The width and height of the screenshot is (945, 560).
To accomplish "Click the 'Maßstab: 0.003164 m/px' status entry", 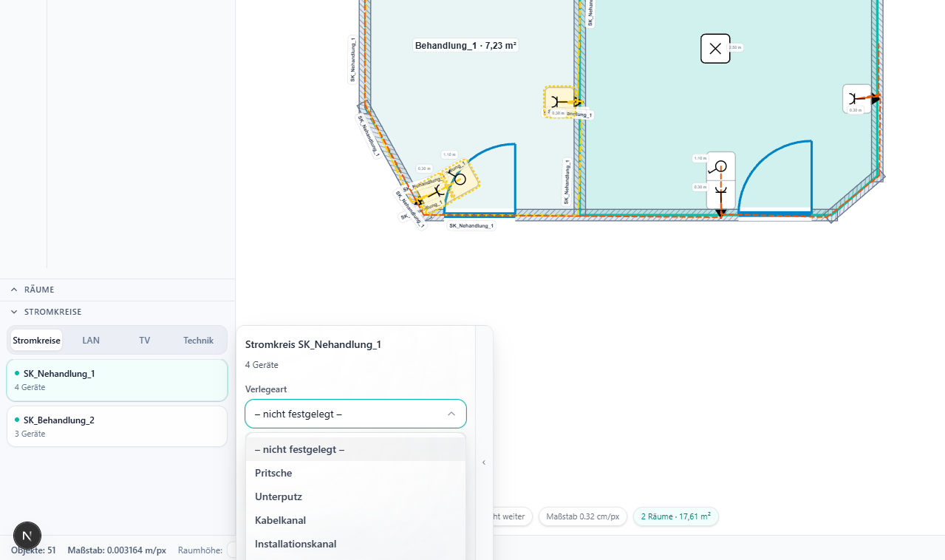I will point(117,550).
